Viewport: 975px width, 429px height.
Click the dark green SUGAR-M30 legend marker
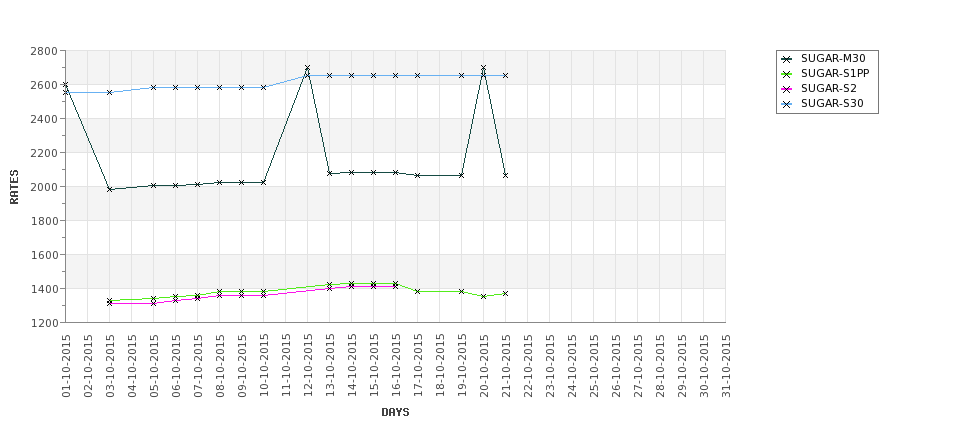tap(787, 59)
